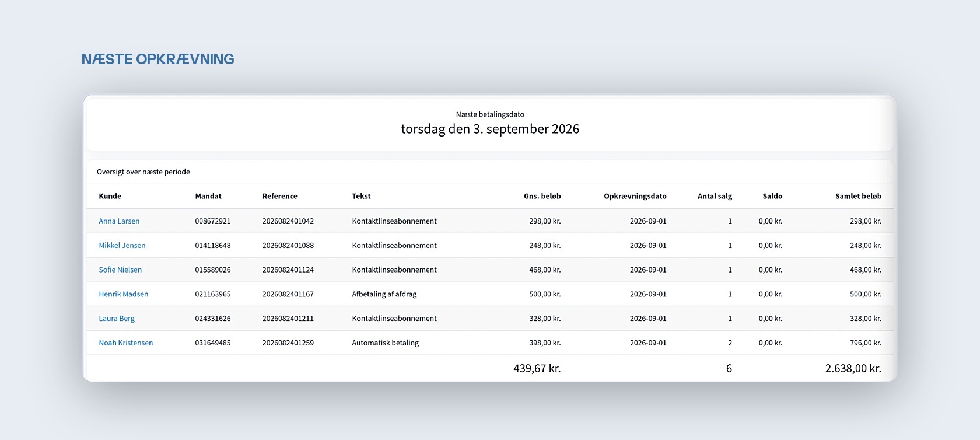Click the Næste betalingsdato label
980x440 pixels.
pos(490,114)
